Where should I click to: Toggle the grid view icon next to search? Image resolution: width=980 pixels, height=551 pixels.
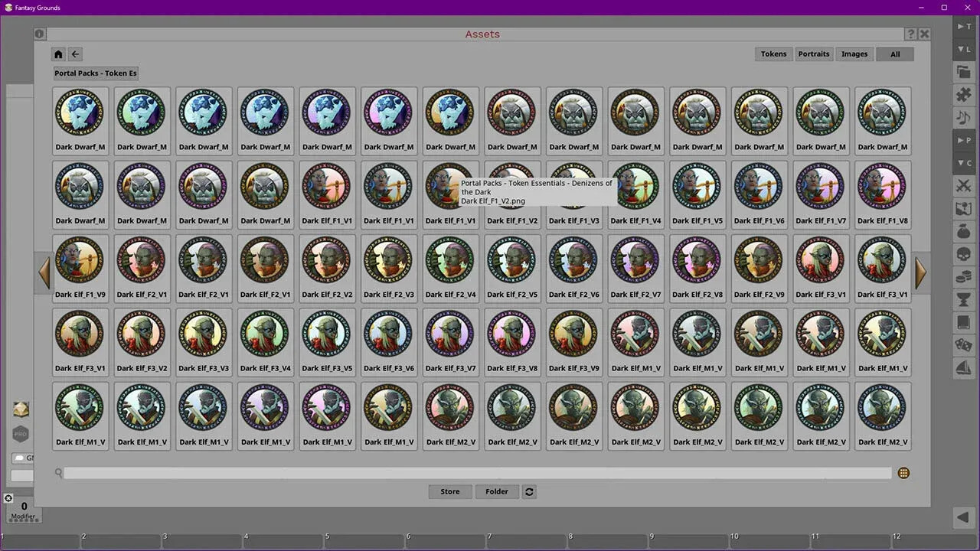point(903,473)
